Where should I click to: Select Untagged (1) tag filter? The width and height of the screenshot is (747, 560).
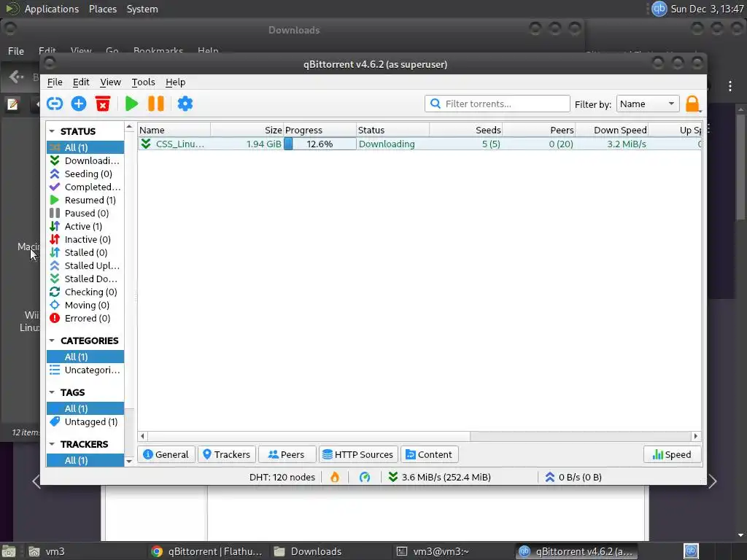tap(85, 421)
